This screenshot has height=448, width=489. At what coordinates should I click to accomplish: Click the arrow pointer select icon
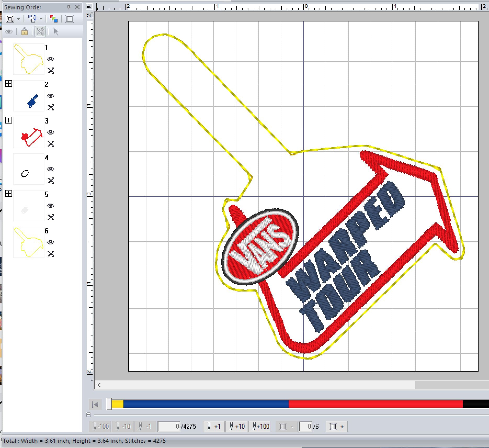[x=55, y=32]
